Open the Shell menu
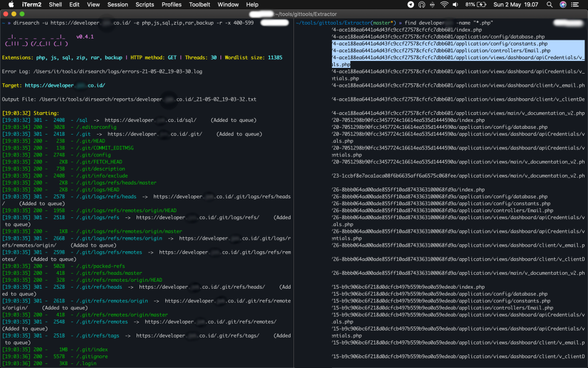Viewport: 588px width, 368px height. tap(55, 5)
